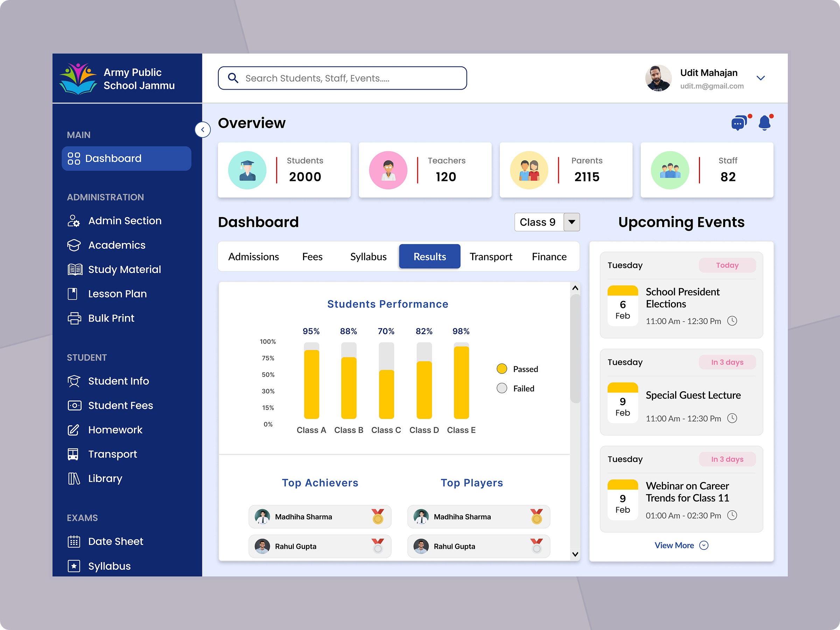The width and height of the screenshot is (840, 630).
Task: Select the Dashboard icon in the sidebar
Action: pos(75,158)
